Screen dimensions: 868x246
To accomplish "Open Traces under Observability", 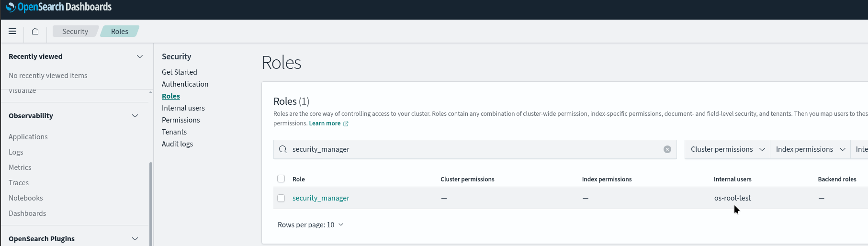I will (19, 183).
